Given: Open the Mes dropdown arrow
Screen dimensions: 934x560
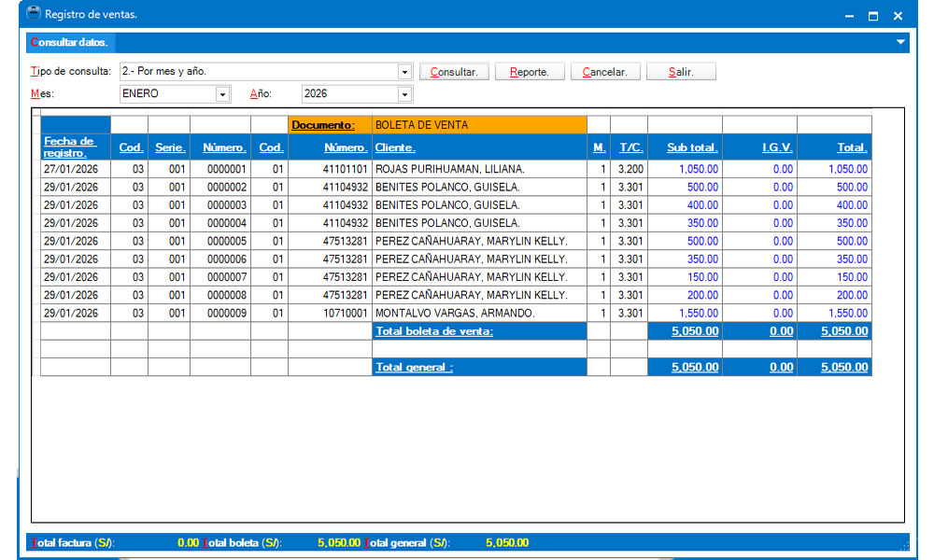Looking at the screenshot, I should 222,94.
